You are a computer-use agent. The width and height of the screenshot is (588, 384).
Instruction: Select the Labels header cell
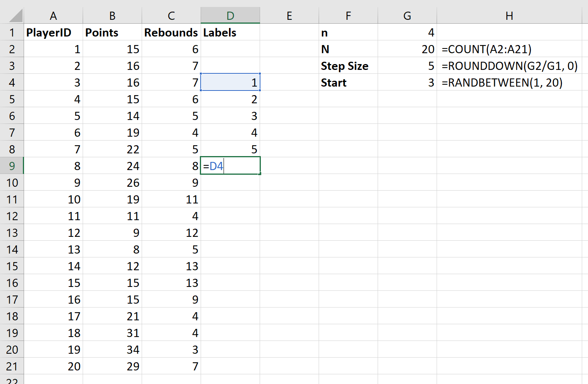(x=230, y=33)
